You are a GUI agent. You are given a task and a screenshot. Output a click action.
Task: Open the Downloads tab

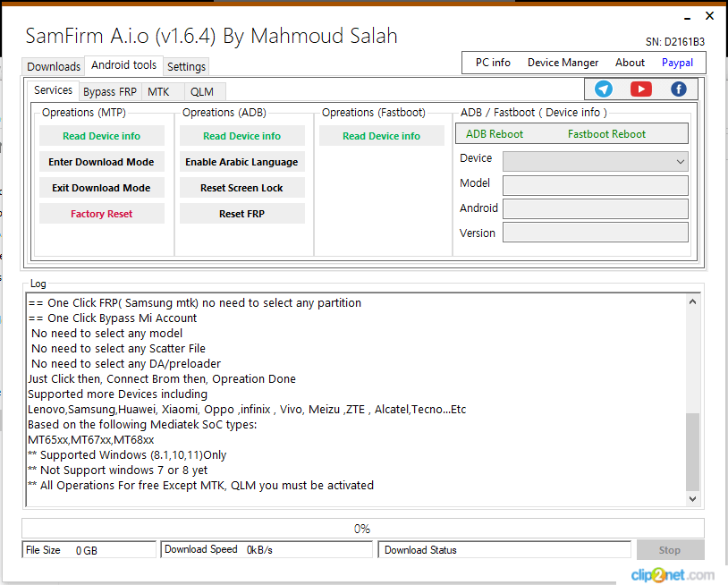(x=53, y=66)
